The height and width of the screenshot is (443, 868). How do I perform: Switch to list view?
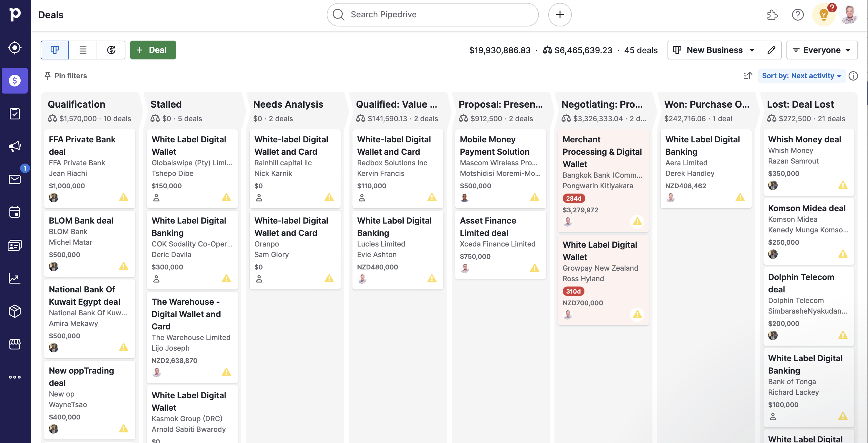(83, 50)
